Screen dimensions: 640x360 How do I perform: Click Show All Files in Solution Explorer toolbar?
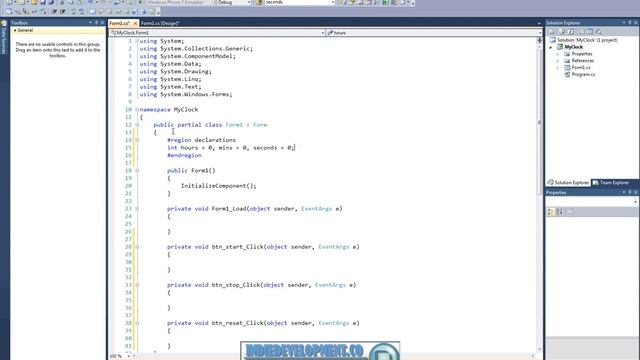(562, 31)
